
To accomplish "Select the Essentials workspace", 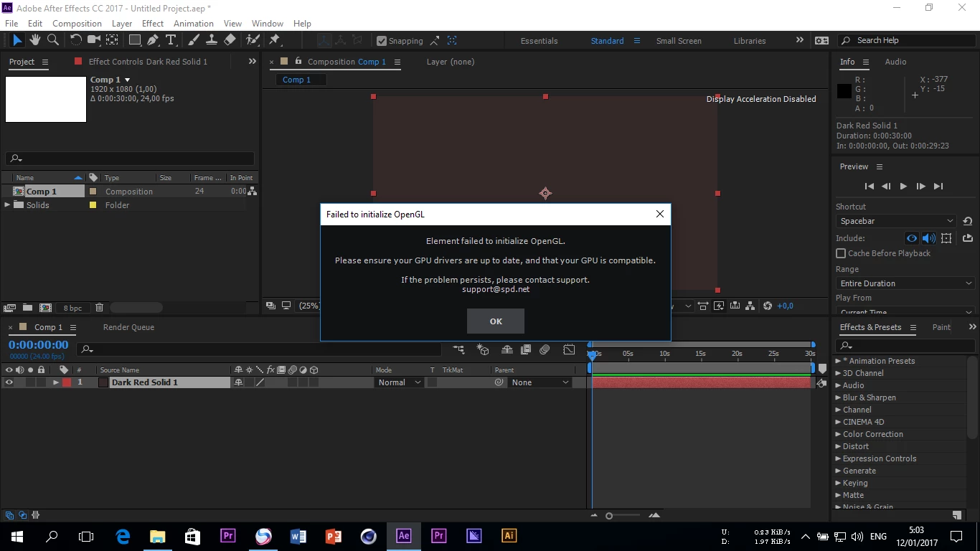I will pyautogui.click(x=539, y=41).
